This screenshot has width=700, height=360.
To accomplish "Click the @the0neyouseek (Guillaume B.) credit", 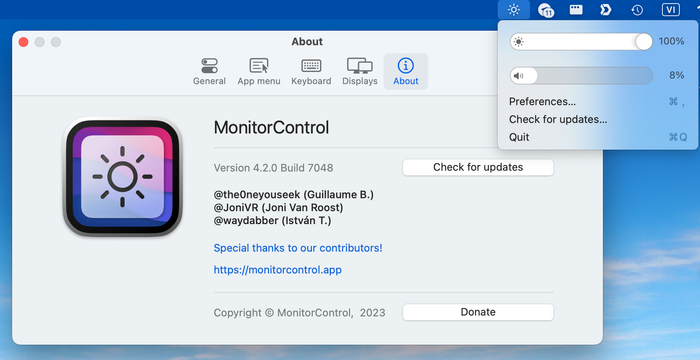I will 294,195.
